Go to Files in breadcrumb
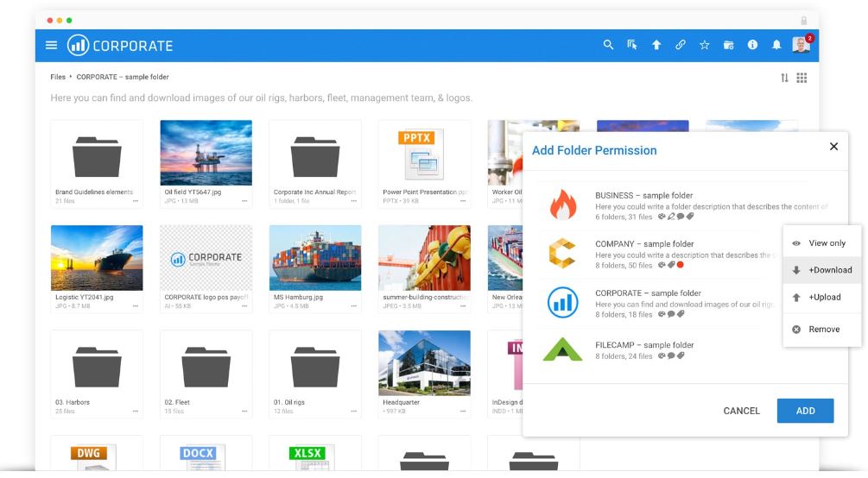 (x=58, y=77)
